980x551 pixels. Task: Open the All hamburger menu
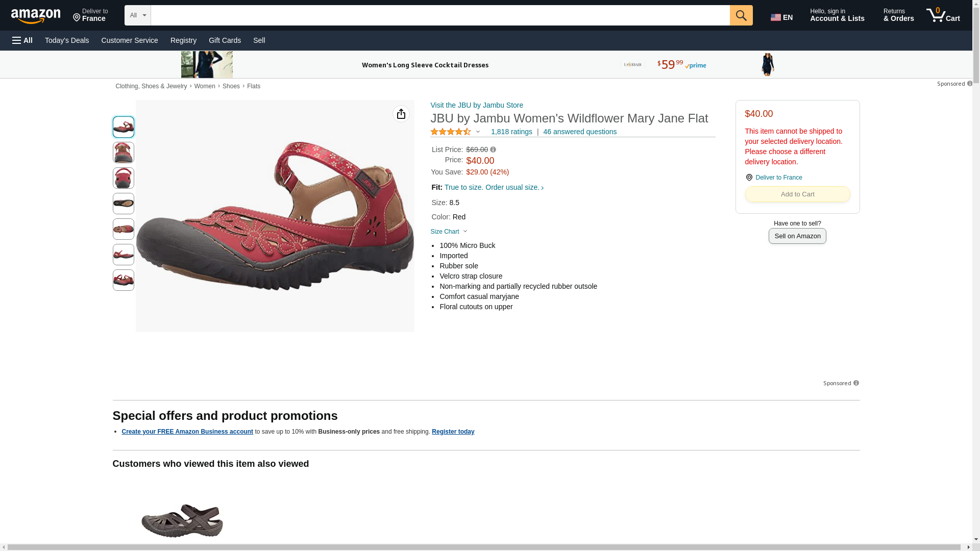22,40
